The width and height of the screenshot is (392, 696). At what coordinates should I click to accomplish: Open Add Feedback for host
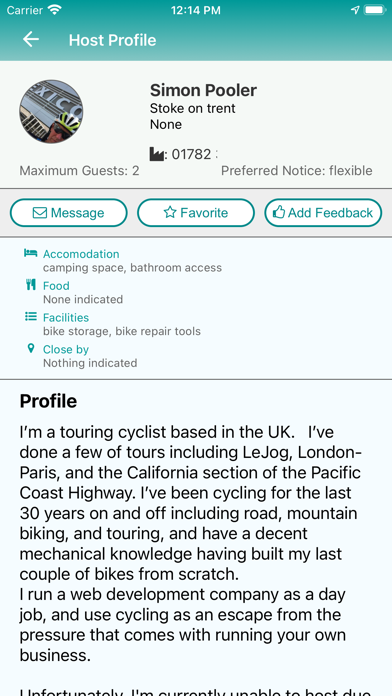tap(323, 213)
